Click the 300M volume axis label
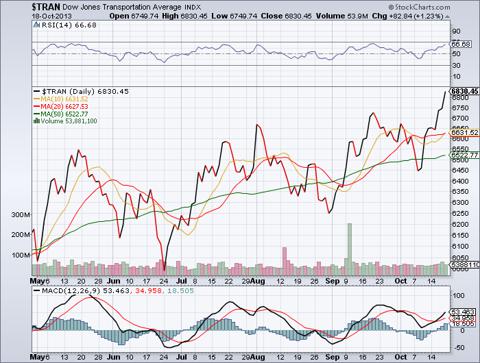The height and width of the screenshot is (363, 480). 21,214
